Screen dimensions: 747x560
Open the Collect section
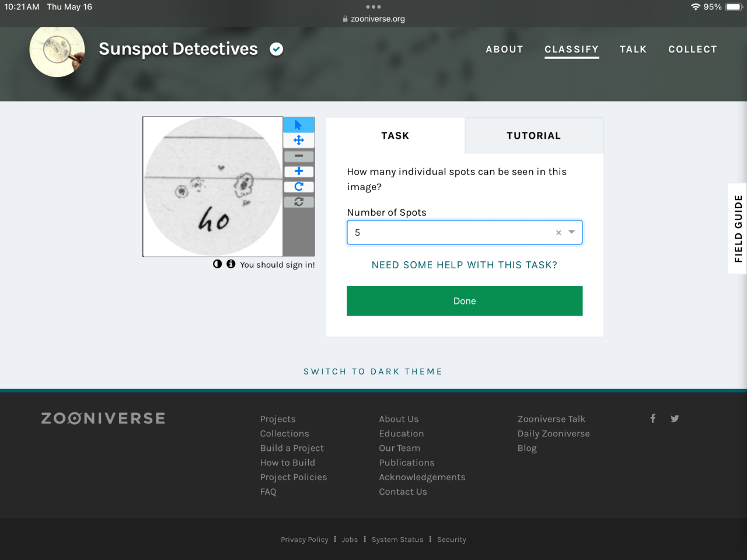click(x=693, y=50)
